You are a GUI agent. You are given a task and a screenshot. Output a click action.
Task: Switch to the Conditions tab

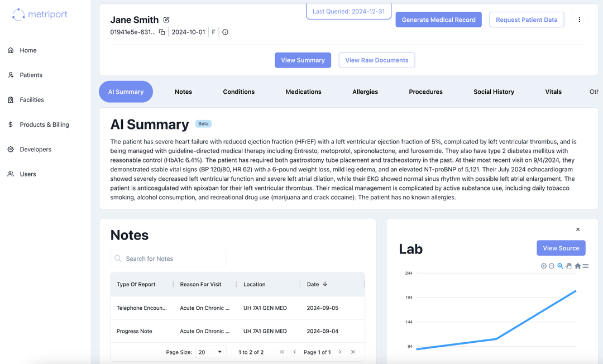(239, 92)
